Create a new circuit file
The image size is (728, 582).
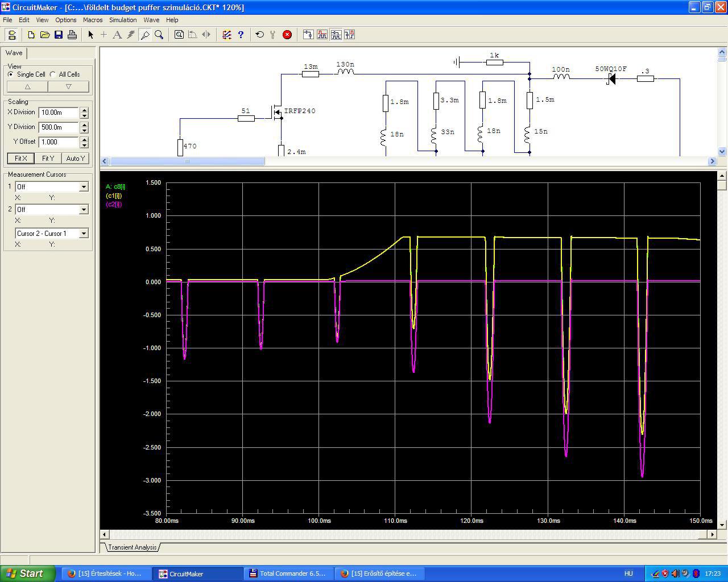[31, 35]
